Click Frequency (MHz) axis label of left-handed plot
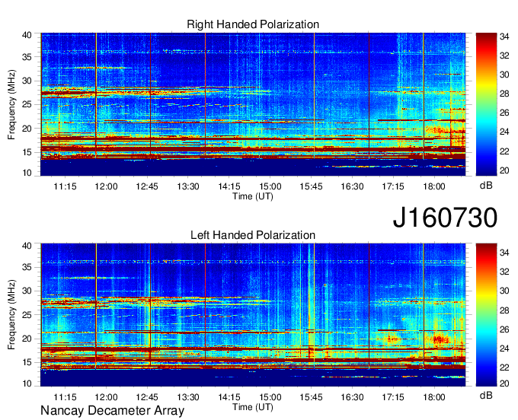 [x=11, y=315]
